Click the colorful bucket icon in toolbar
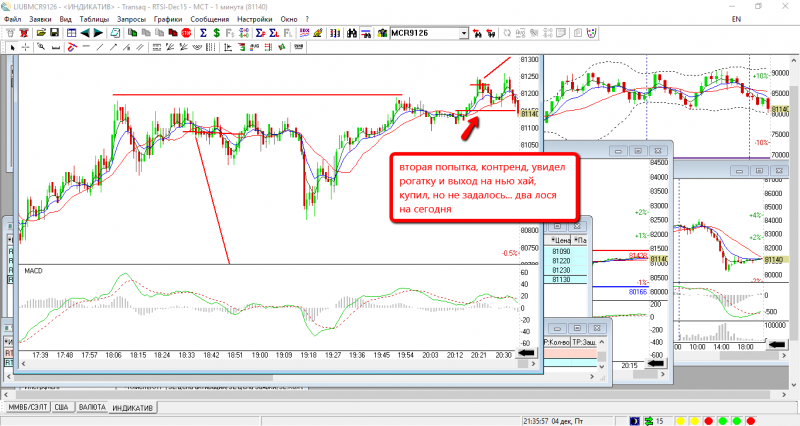The height and width of the screenshot is (426, 800). [591, 33]
